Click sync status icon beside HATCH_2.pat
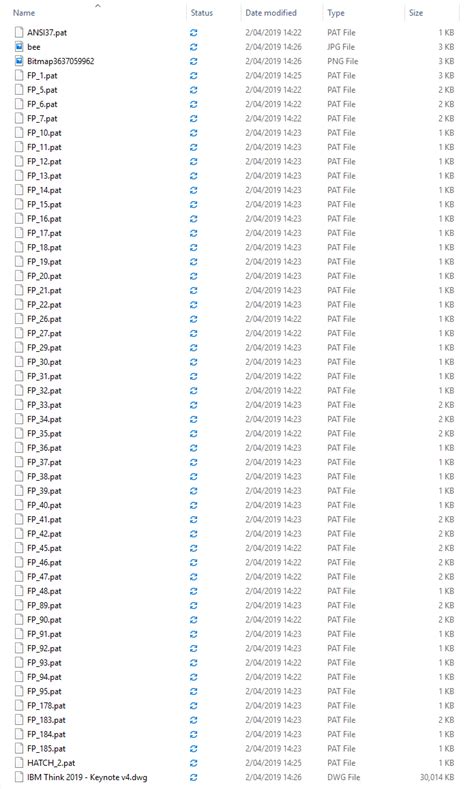 point(194,763)
